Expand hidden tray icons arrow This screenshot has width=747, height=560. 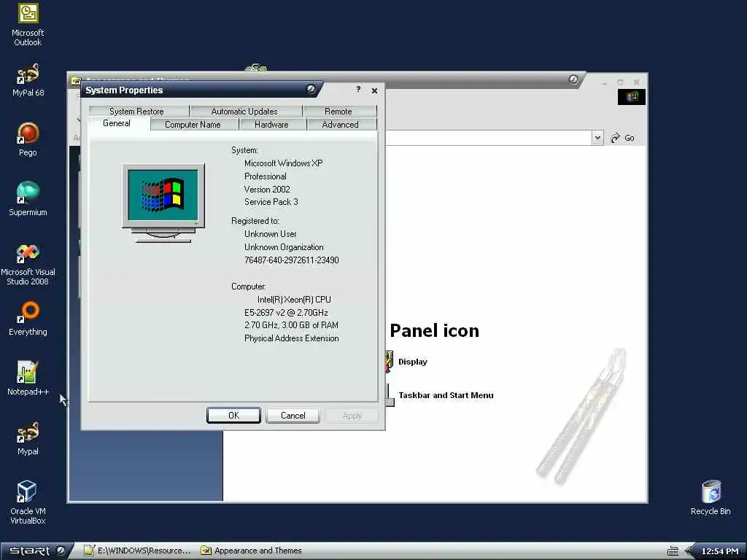(689, 551)
